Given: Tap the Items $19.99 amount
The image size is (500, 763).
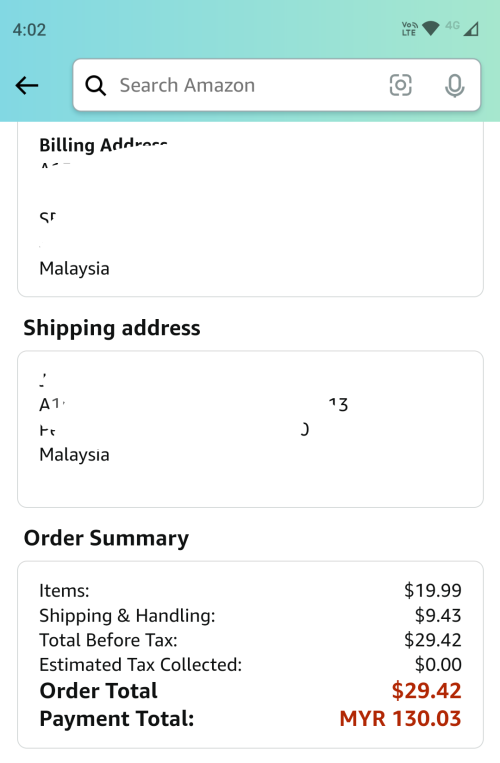Looking at the screenshot, I should [432, 590].
